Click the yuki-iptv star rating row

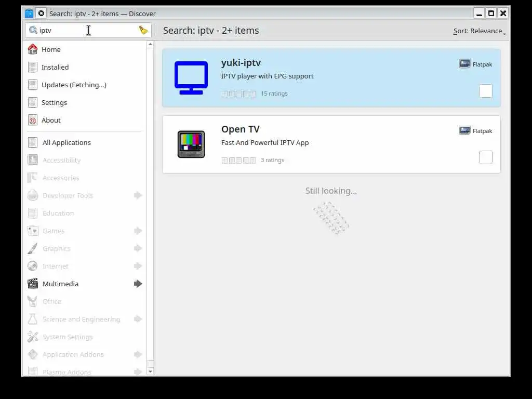click(238, 94)
